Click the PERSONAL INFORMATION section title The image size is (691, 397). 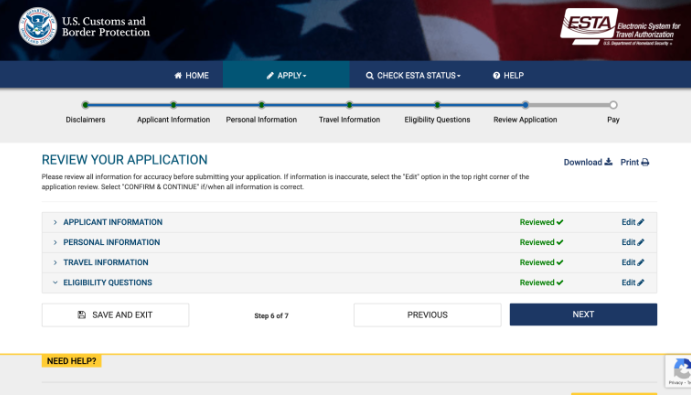pos(111,242)
